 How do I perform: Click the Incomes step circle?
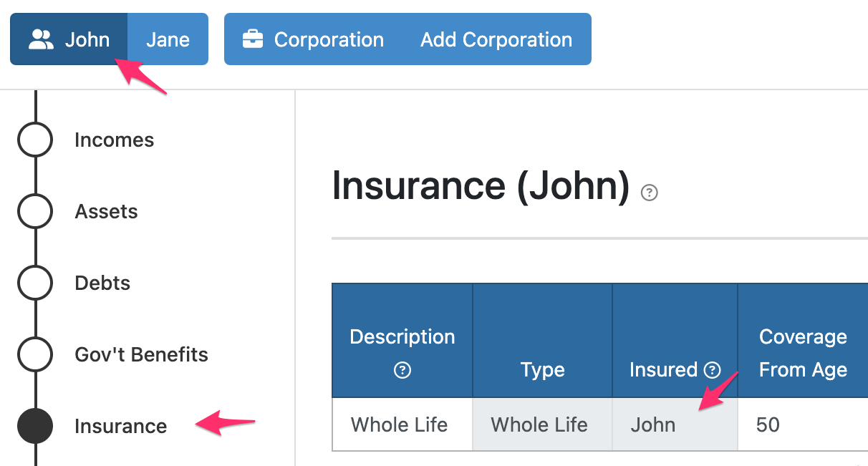pyautogui.click(x=34, y=140)
